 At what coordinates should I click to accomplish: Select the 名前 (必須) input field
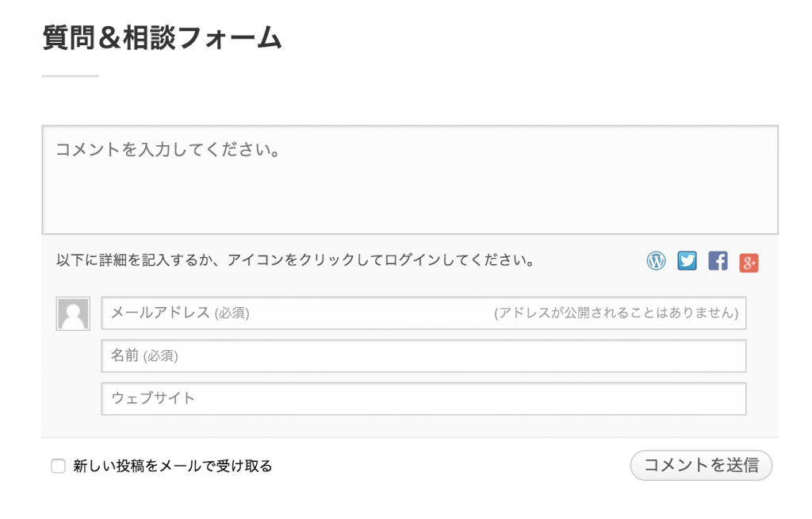tap(423, 356)
